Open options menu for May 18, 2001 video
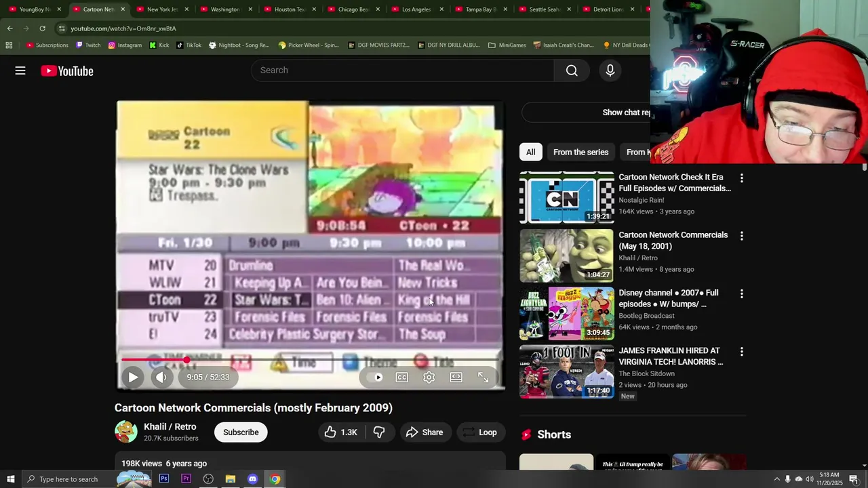 point(741,236)
